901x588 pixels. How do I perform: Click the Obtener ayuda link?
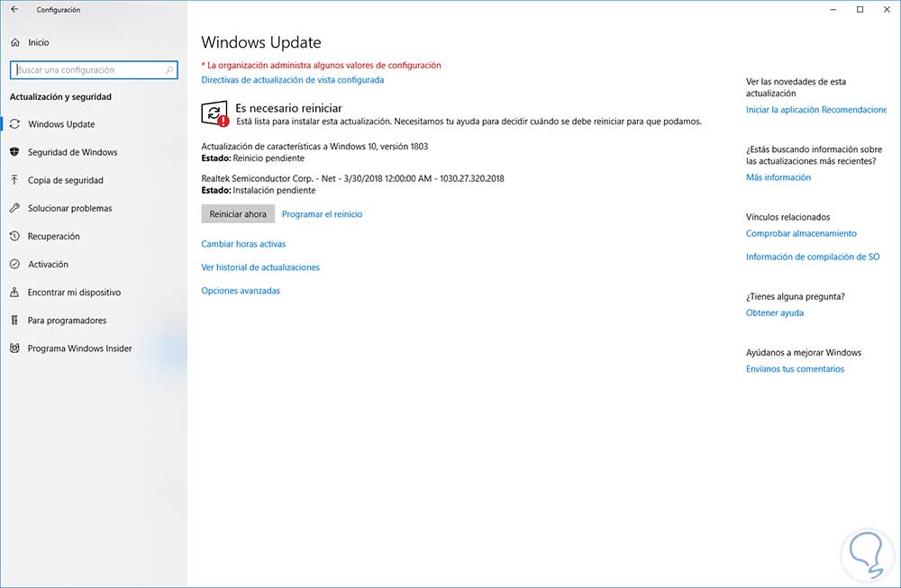point(775,313)
